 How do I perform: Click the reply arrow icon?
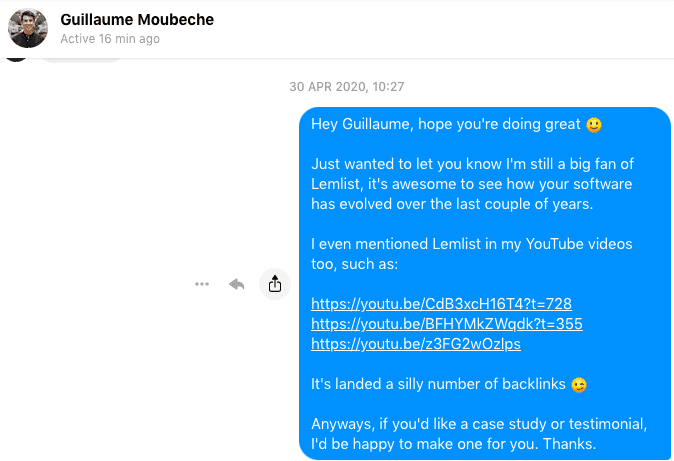point(236,284)
